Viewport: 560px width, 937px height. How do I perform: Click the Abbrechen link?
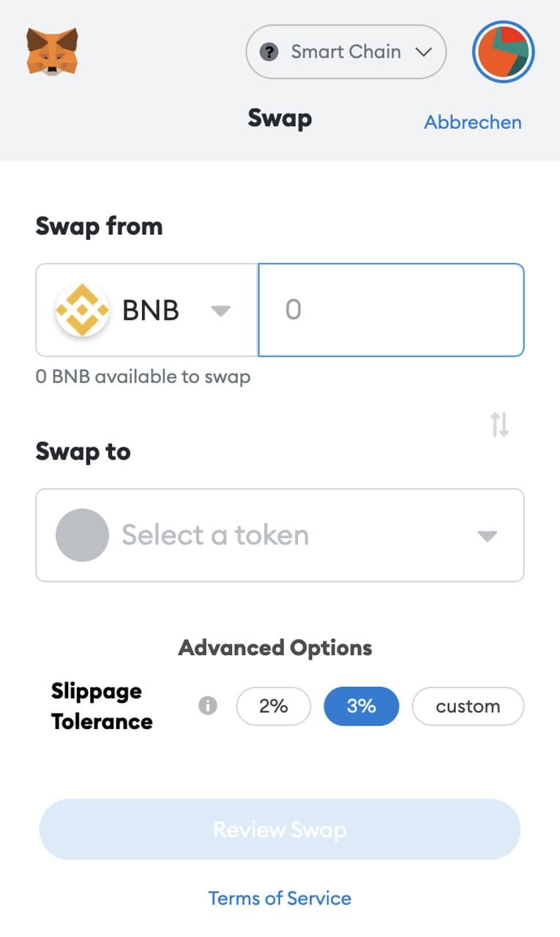(473, 122)
